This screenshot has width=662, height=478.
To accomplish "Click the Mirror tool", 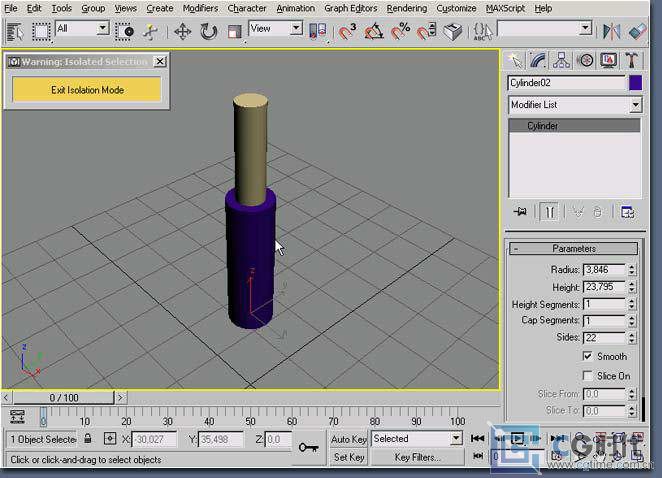I will (x=611, y=32).
